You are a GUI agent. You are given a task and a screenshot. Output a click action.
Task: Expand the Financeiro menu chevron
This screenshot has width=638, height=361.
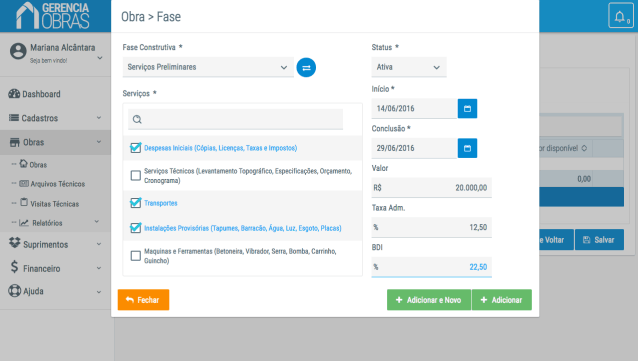click(99, 268)
